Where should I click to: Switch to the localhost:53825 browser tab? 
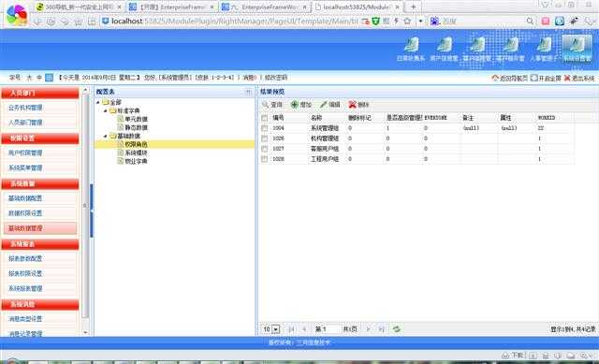click(358, 7)
